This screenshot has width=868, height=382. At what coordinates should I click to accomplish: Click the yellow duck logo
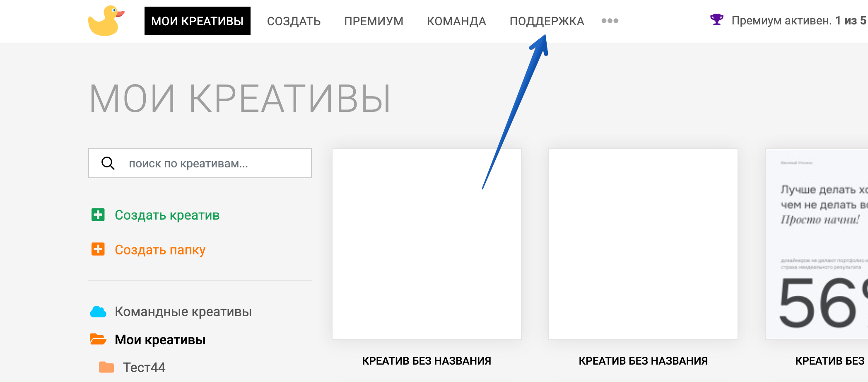tap(106, 21)
